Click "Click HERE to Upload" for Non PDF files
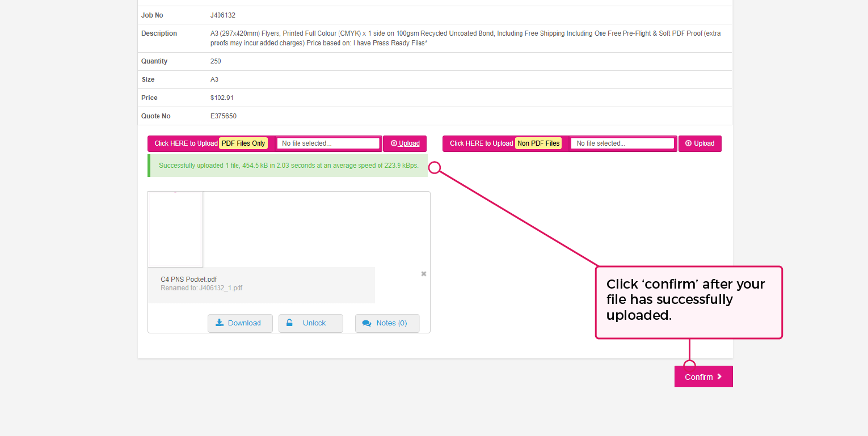Image resolution: width=868 pixels, height=436 pixels. pyautogui.click(x=481, y=143)
